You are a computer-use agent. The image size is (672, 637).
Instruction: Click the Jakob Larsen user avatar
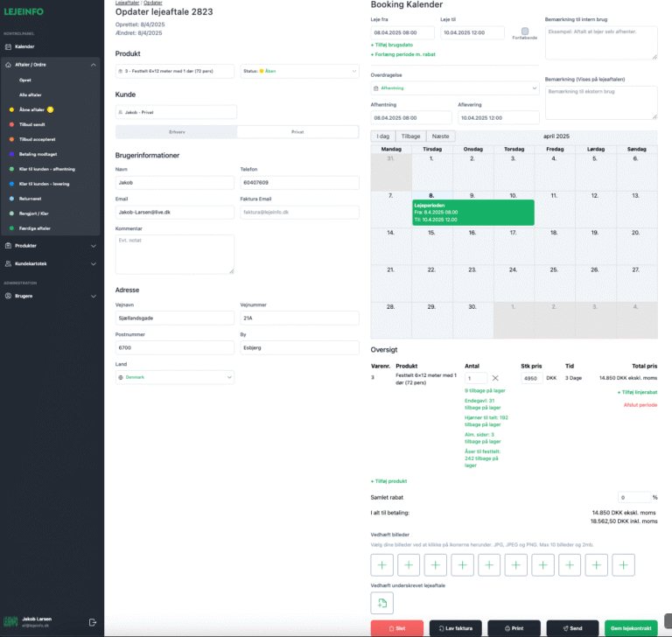pyautogui.click(x=10, y=622)
